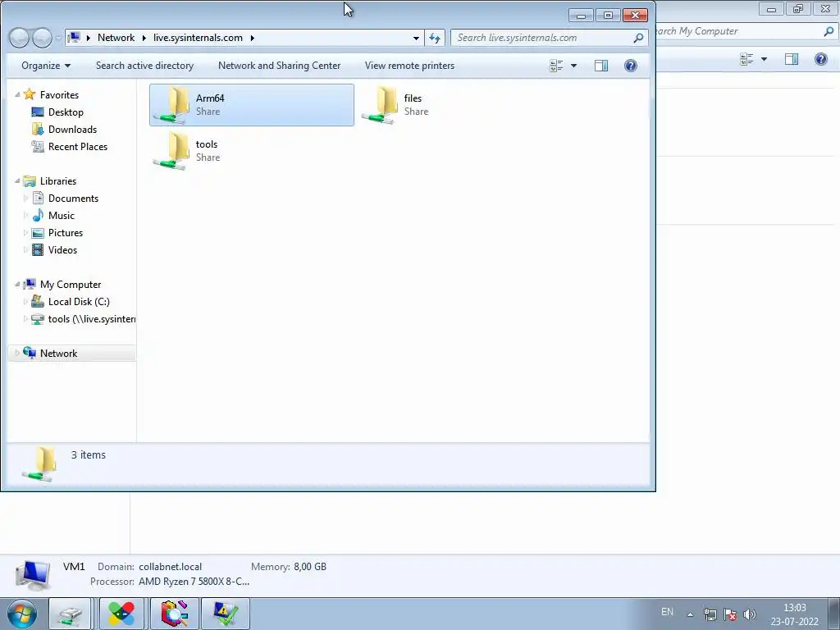
Task: Open the Windows Start menu
Action: (22, 614)
